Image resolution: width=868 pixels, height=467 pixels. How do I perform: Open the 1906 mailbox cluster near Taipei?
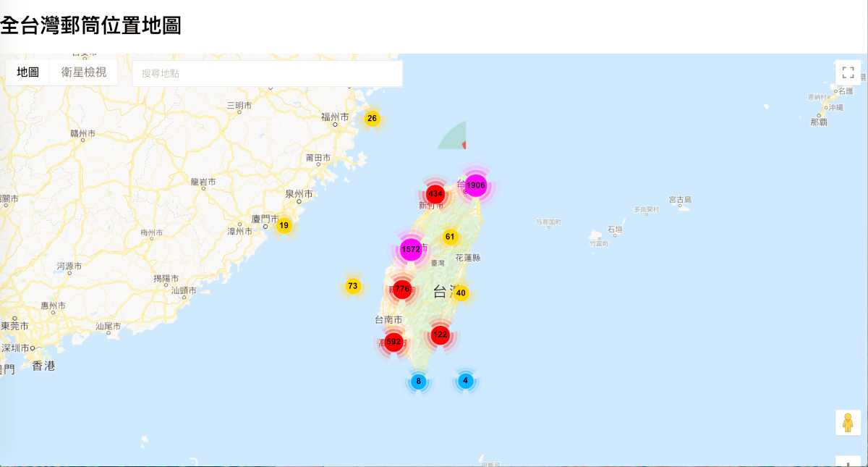pyautogui.click(x=475, y=186)
